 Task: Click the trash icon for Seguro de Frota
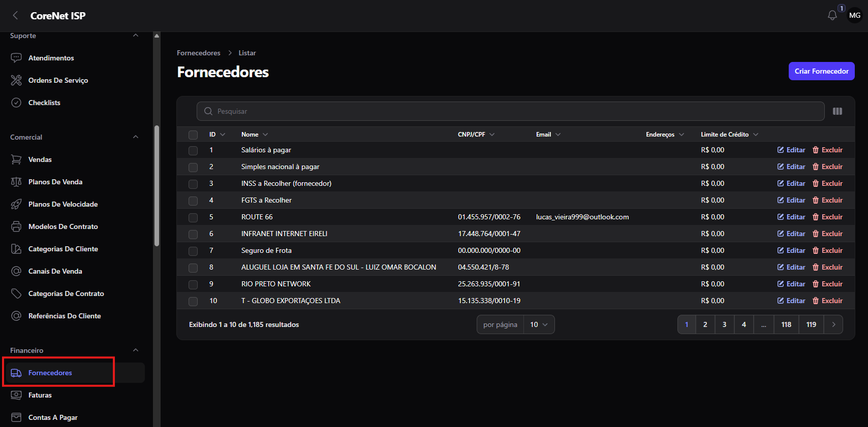pyautogui.click(x=816, y=250)
